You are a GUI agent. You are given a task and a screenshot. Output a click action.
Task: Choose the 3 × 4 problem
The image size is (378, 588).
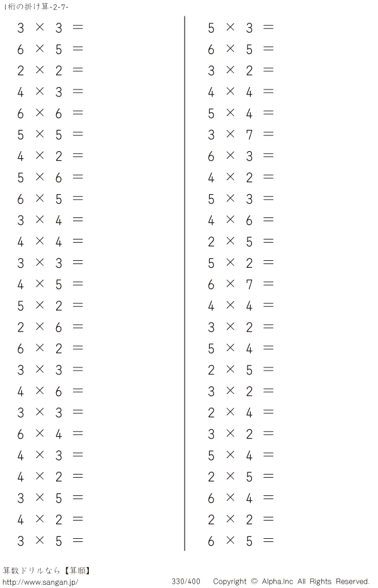(50, 220)
